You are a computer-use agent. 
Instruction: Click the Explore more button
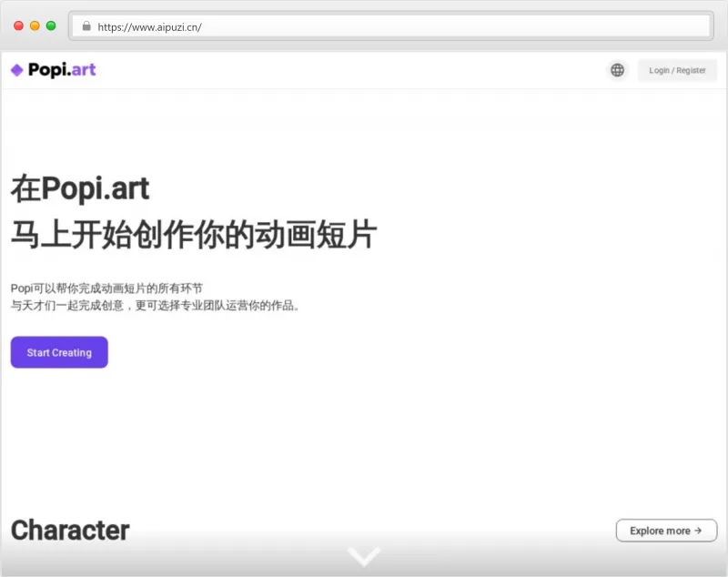click(x=666, y=531)
